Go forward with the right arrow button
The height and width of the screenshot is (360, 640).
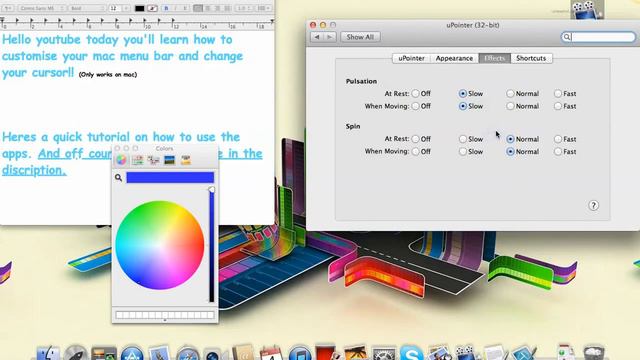(330, 37)
